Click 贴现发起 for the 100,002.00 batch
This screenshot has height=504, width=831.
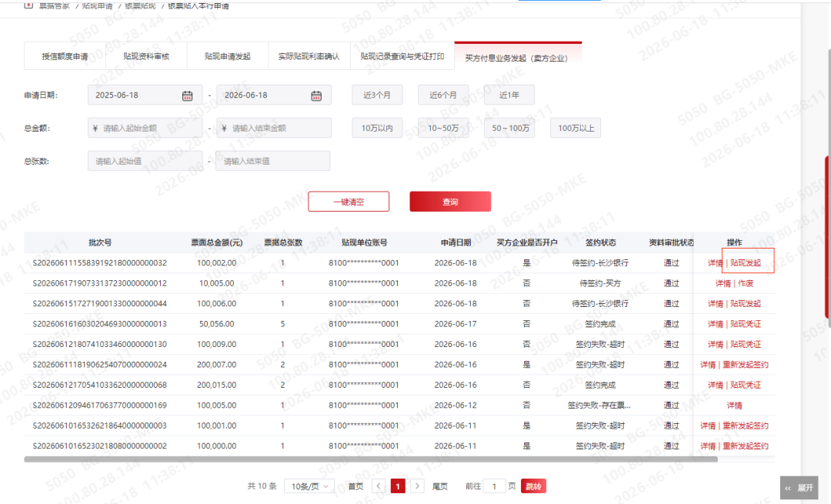745,263
